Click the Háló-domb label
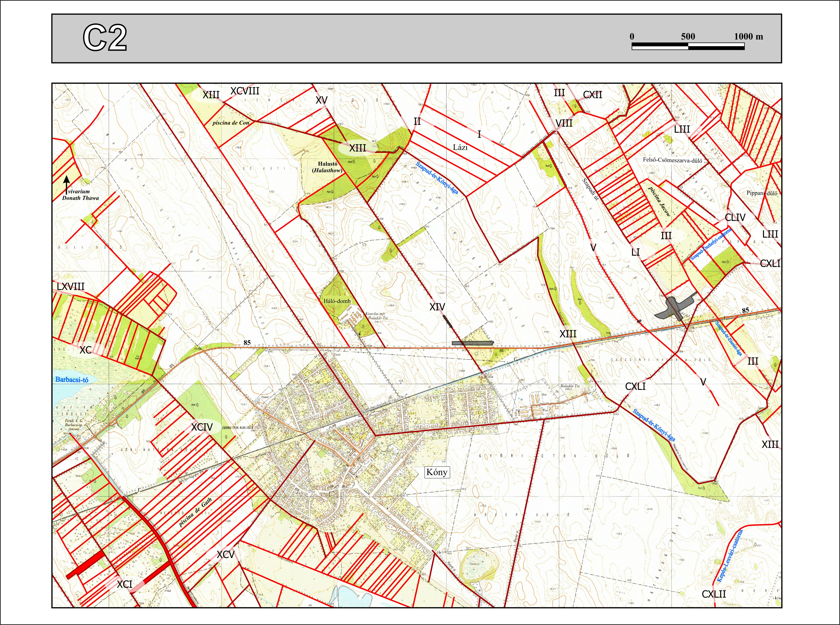840x625 pixels. coord(337,301)
